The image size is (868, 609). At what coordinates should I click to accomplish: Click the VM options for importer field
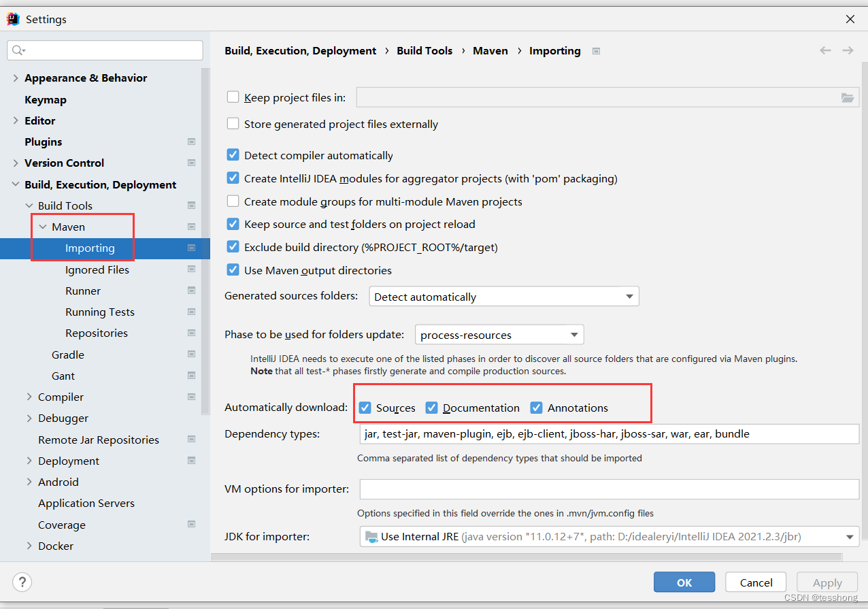coord(610,489)
